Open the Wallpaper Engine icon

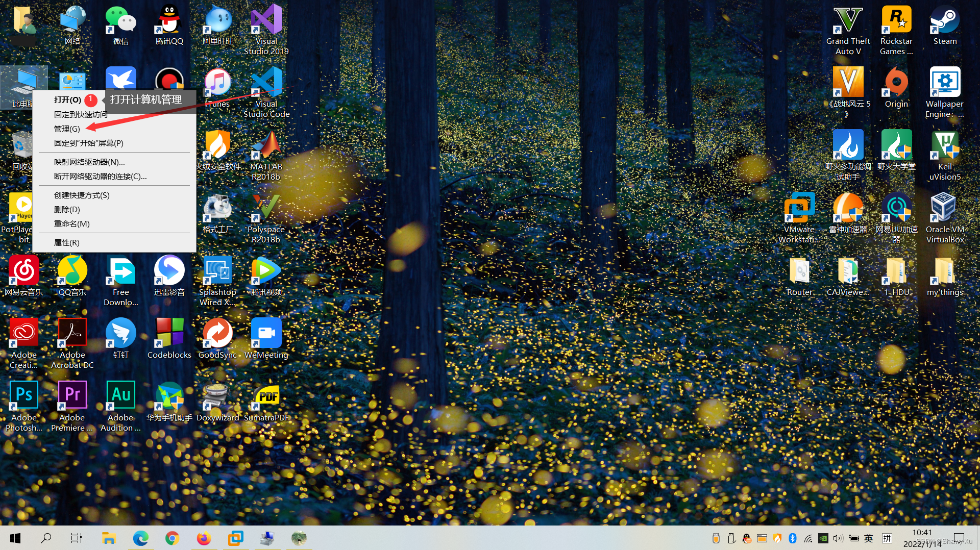(945, 92)
